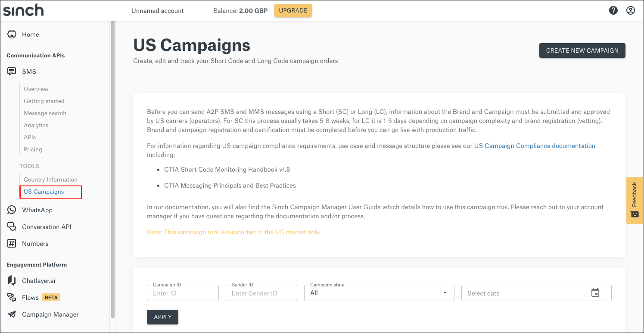Open US Campaign Compliance documentation link
Image resolution: width=644 pixels, height=333 pixels.
tap(535, 146)
